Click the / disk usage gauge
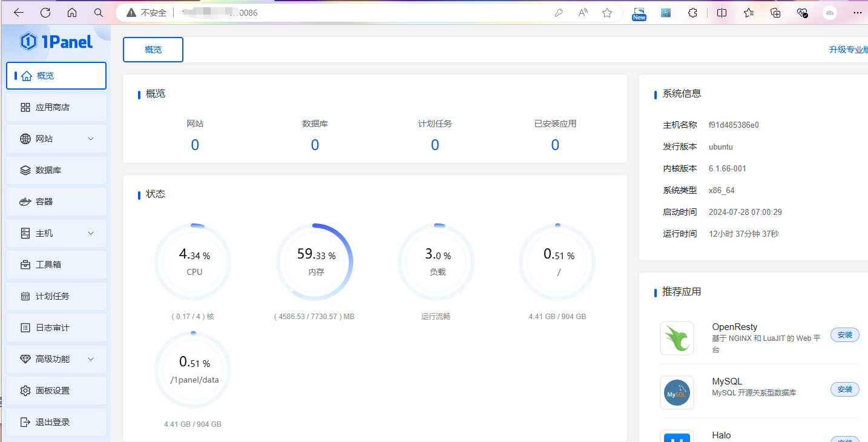868x442 pixels. coord(557,262)
